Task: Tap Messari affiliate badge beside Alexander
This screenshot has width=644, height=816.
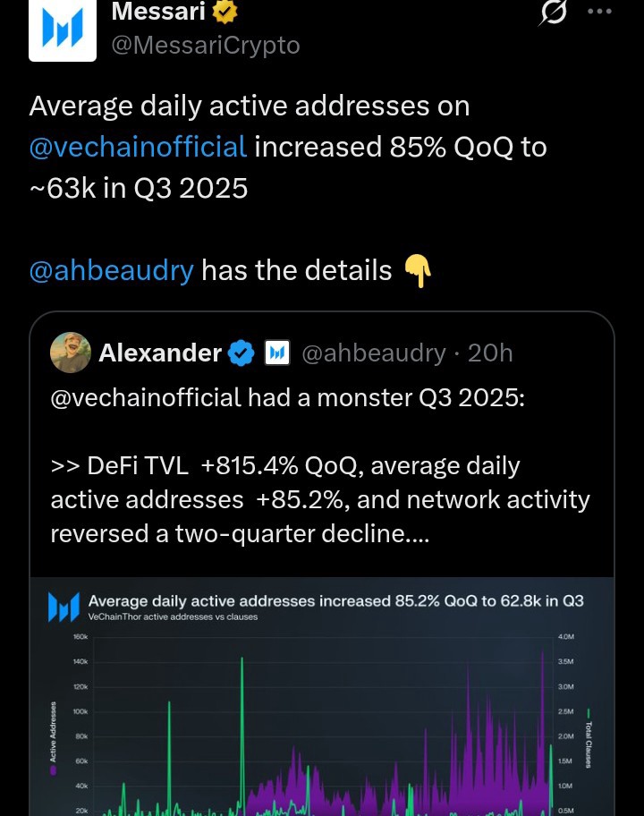Action: 277,353
